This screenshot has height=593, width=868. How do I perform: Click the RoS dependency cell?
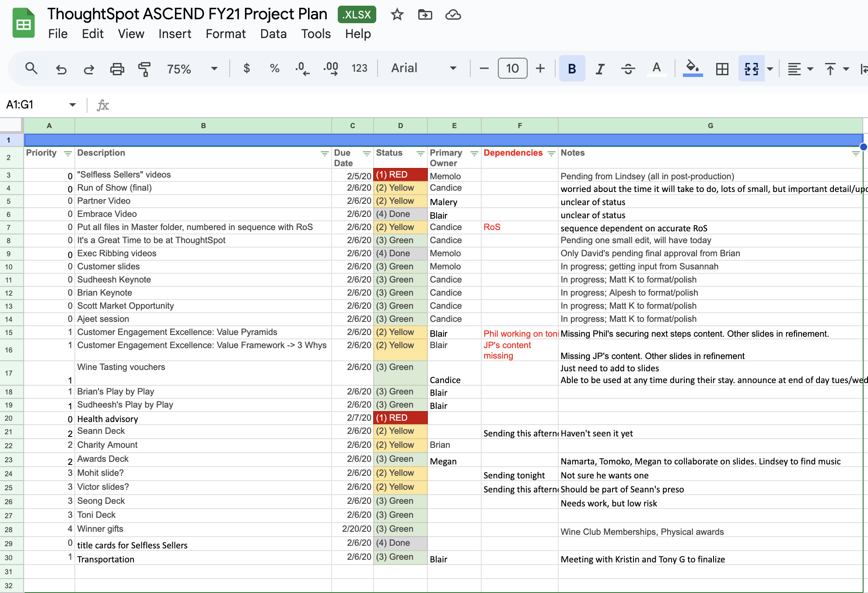(x=520, y=227)
